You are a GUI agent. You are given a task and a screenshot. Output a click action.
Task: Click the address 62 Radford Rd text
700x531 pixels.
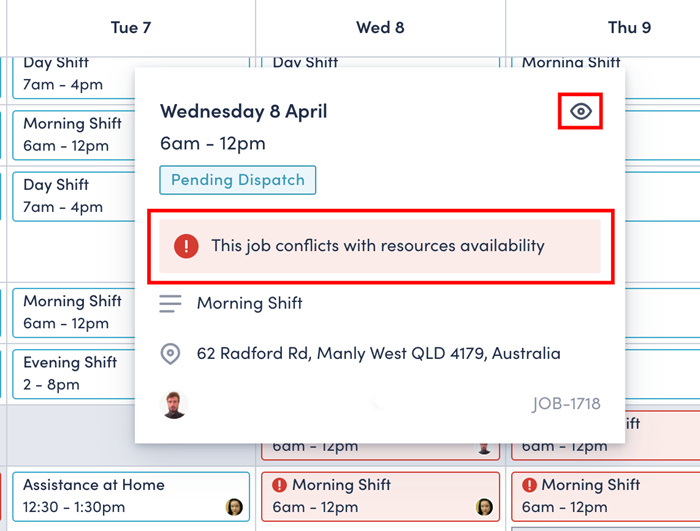click(x=379, y=354)
